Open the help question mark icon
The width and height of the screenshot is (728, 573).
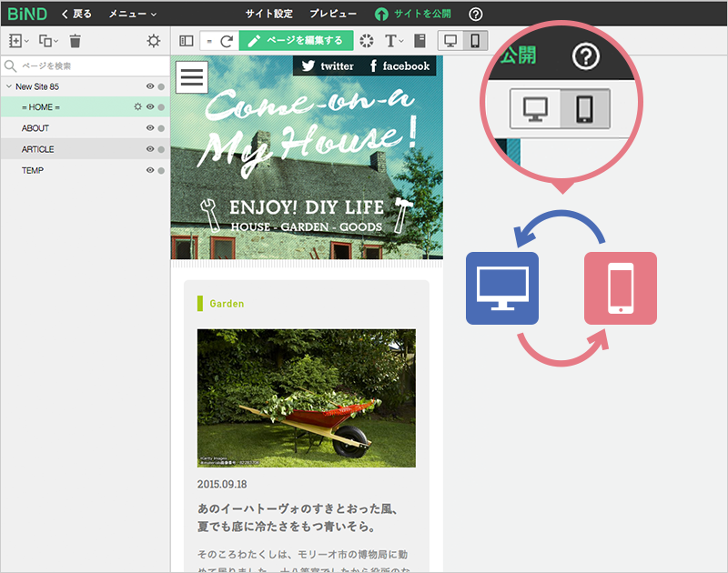[x=476, y=14]
